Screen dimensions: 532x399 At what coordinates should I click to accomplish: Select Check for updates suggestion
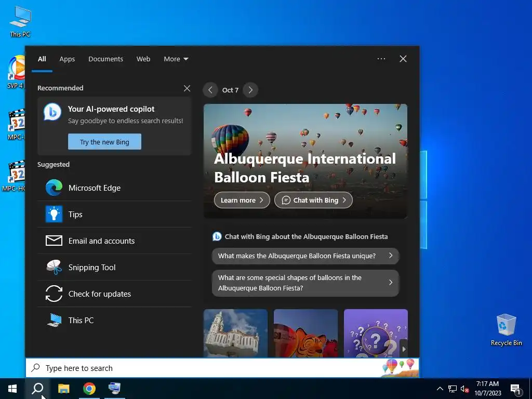point(115,294)
